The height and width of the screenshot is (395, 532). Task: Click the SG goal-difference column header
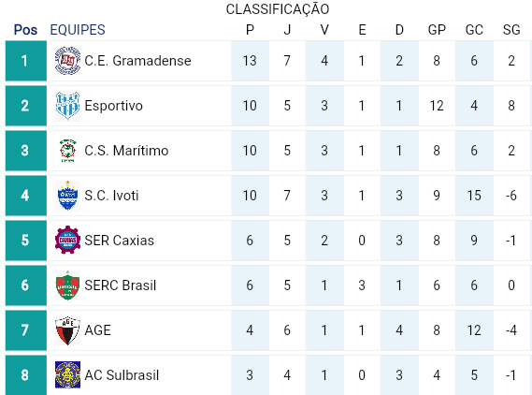[511, 30]
